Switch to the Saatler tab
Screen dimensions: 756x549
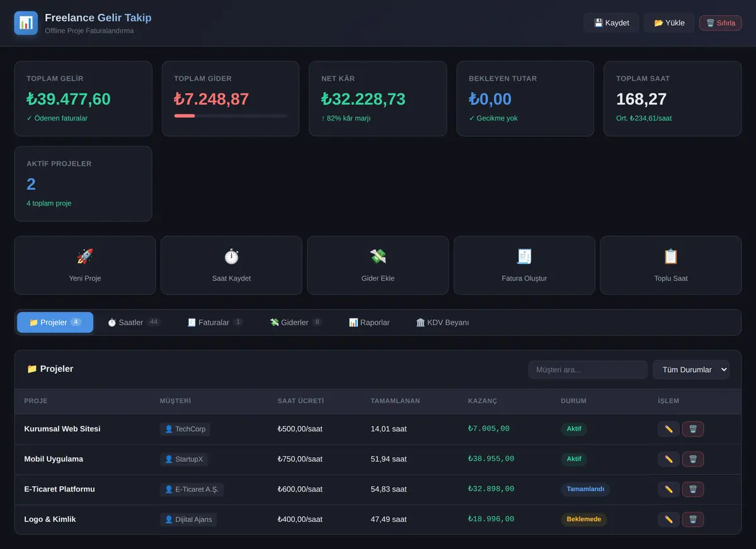134,322
